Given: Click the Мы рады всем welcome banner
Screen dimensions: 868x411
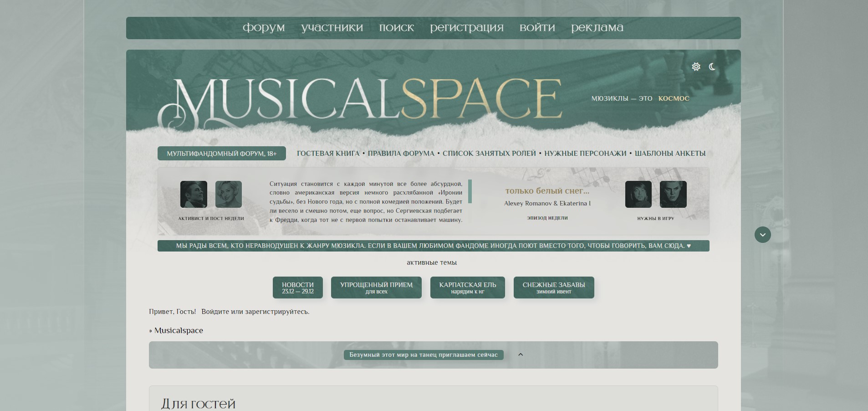Looking at the screenshot, I should 434,246.
